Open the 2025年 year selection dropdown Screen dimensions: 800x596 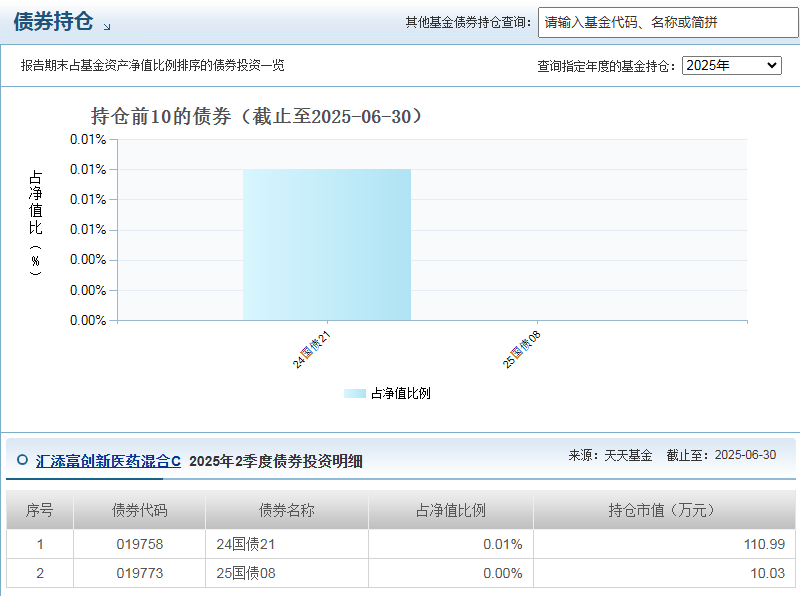(x=732, y=65)
